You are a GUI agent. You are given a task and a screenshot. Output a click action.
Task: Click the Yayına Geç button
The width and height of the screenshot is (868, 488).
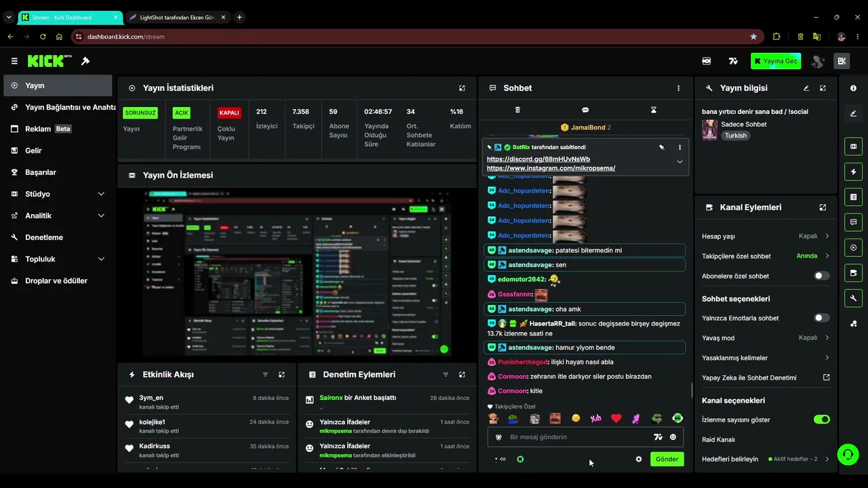tap(776, 61)
